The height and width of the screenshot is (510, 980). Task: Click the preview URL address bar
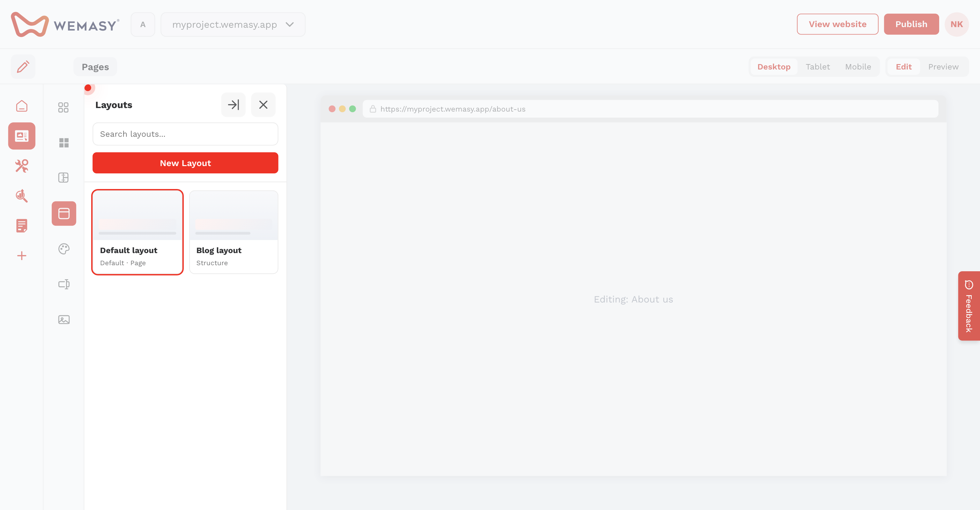650,109
